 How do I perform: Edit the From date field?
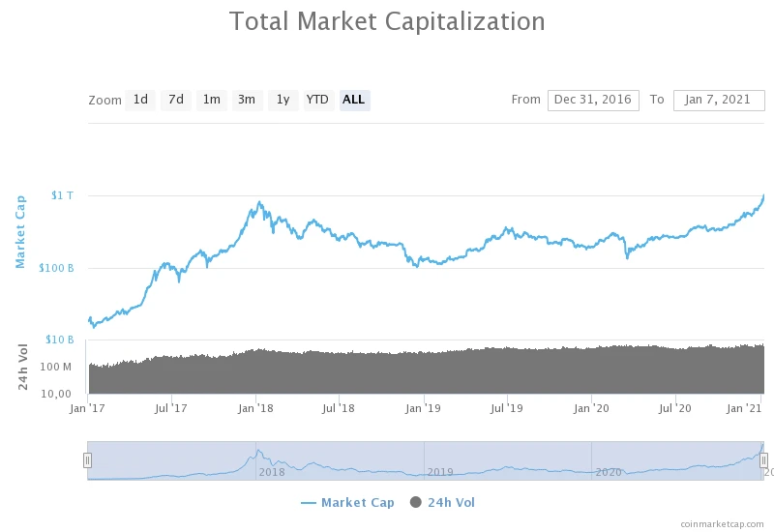pyautogui.click(x=593, y=100)
